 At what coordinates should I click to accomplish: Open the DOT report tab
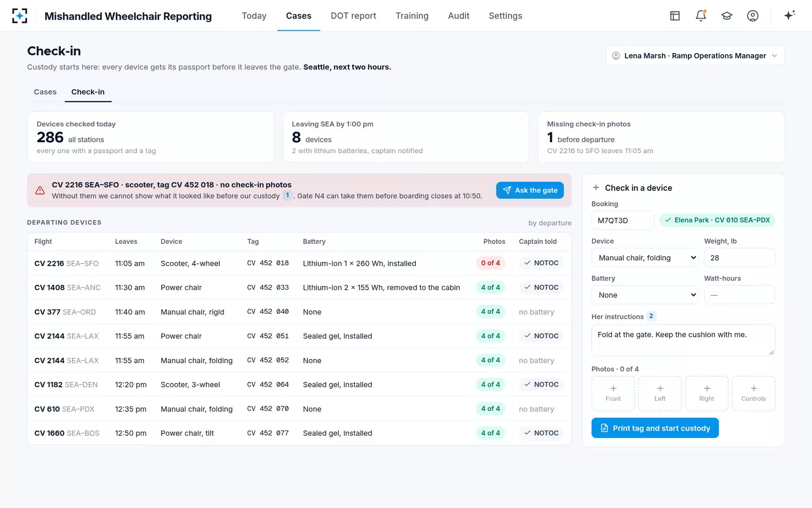pos(354,16)
